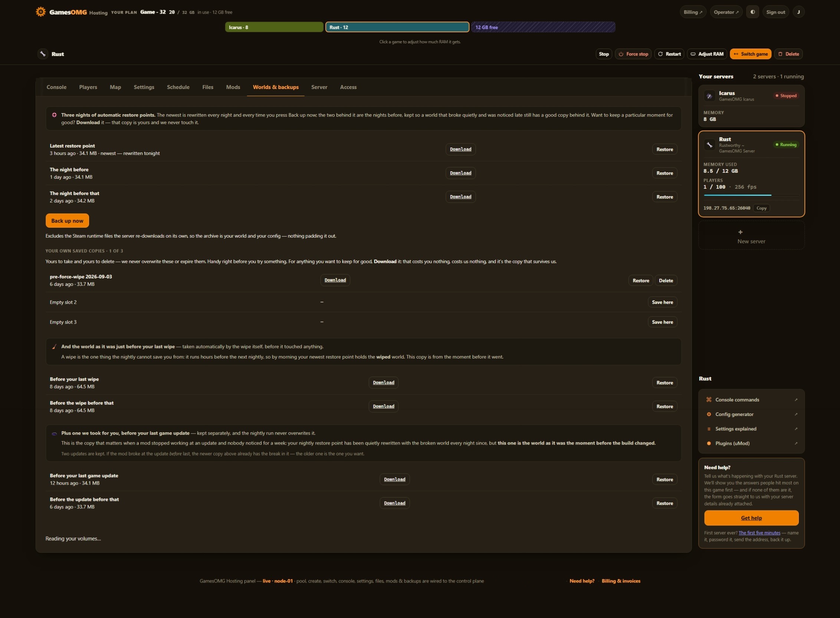Image resolution: width=840 pixels, height=618 pixels.
Task: Open the Server tab
Action: (319, 87)
